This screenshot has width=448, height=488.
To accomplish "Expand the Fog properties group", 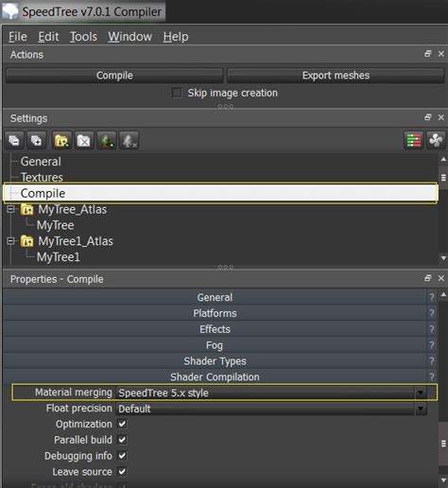I will [215, 345].
